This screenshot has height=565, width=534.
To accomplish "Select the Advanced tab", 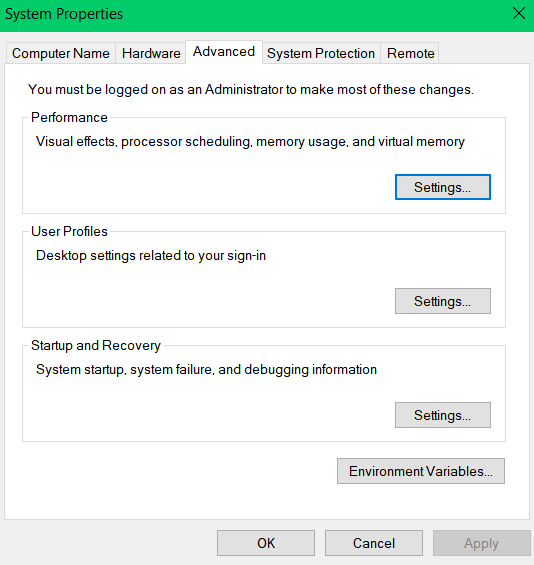I will tap(224, 52).
